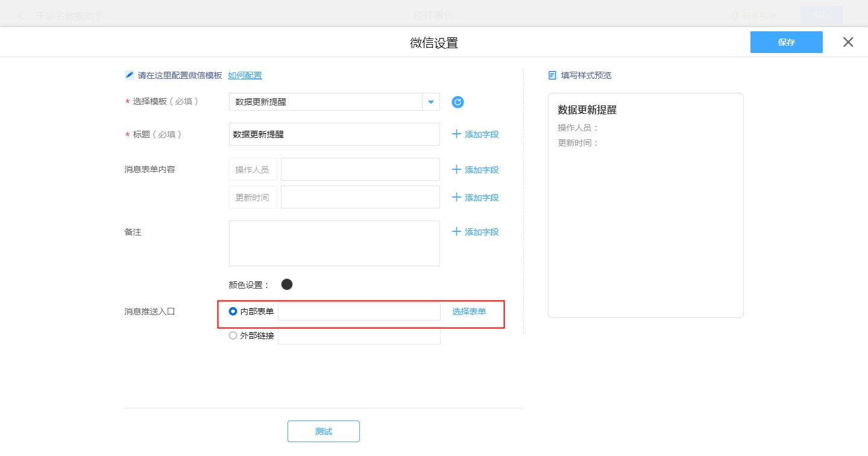Image resolution: width=868 pixels, height=456 pixels.
Task: Click the 测试 button
Action: coord(323,431)
